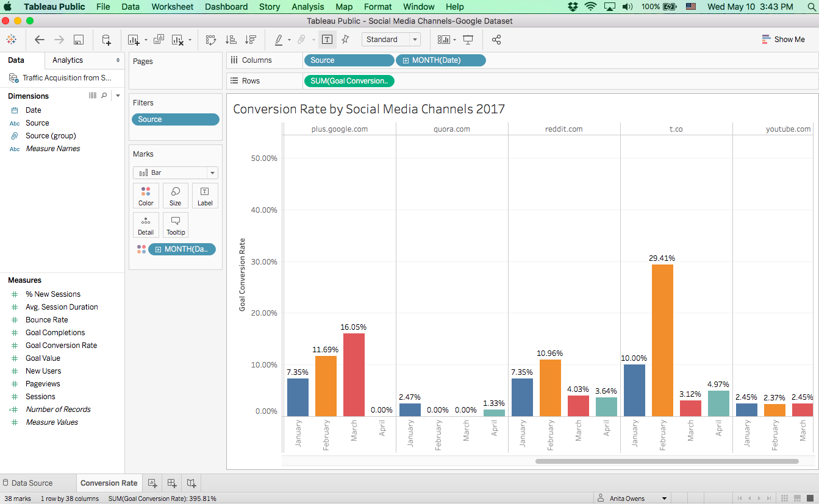Viewport: 819px width, 504px height.
Task: Click the Tooltip mark card
Action: coord(176,225)
